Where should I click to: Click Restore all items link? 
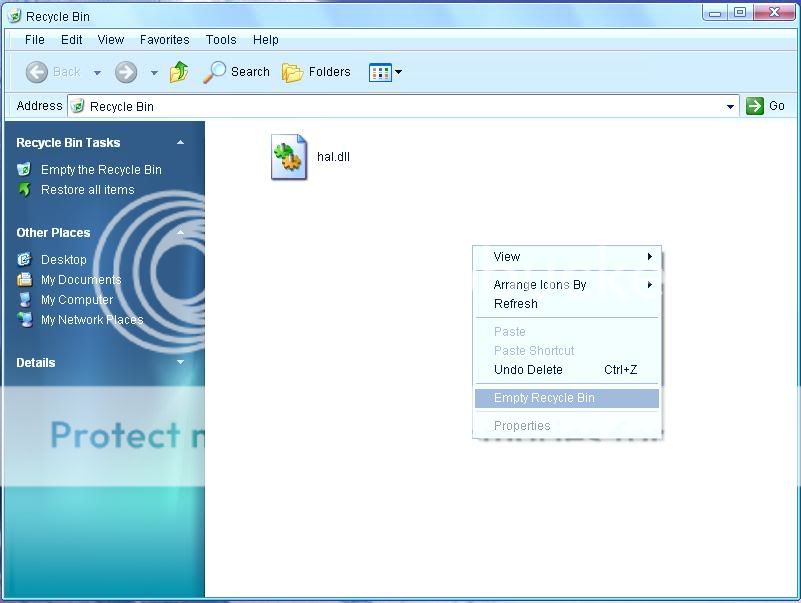coord(87,190)
